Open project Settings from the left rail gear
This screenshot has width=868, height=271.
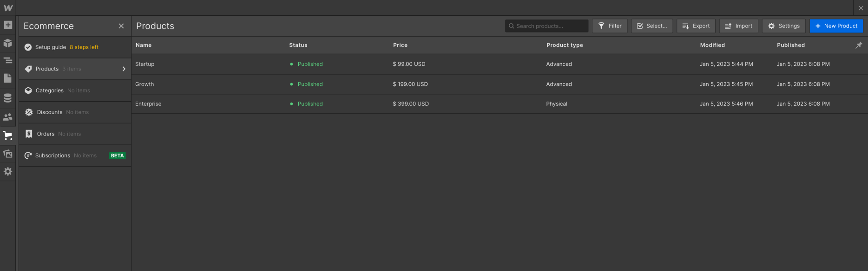[8, 171]
